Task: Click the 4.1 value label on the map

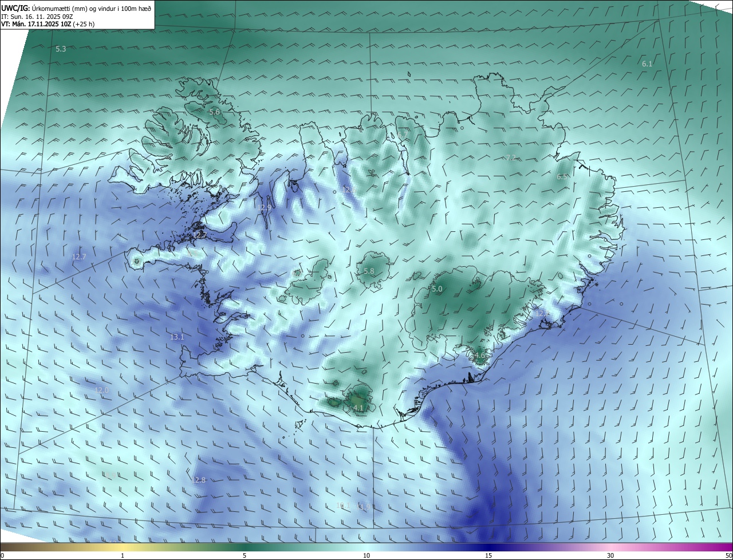Action: (x=358, y=408)
